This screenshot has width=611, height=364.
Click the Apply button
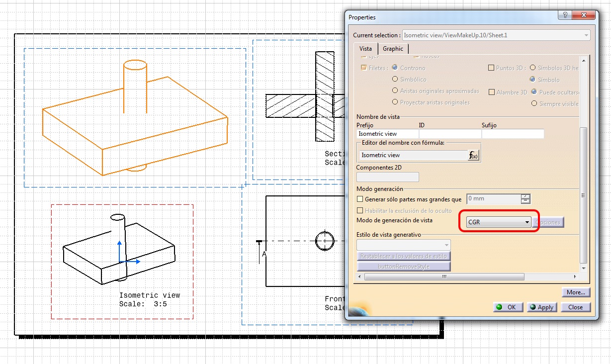tap(541, 307)
